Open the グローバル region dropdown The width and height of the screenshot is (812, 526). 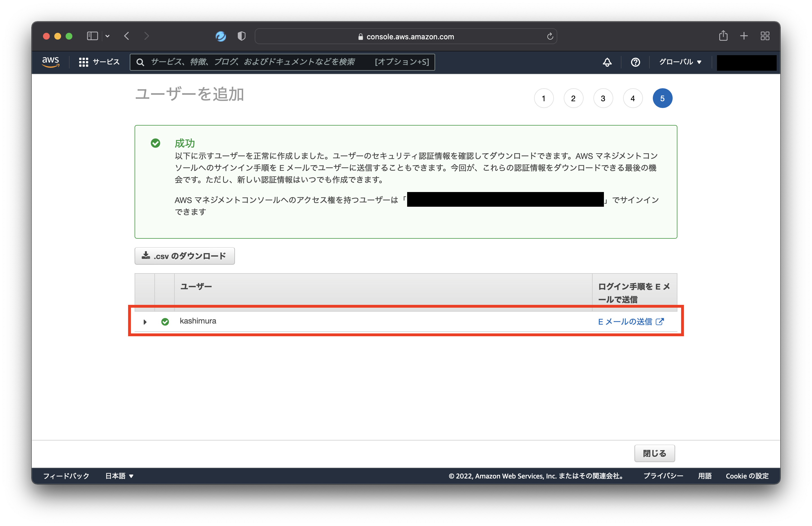click(679, 62)
